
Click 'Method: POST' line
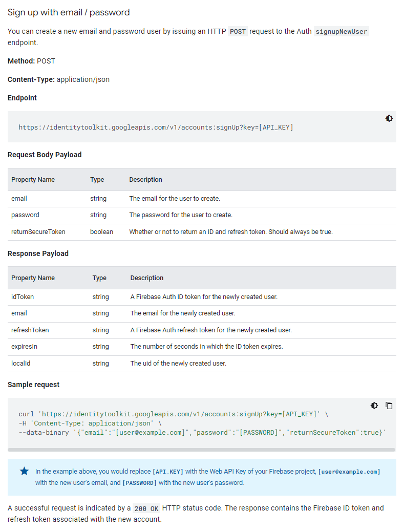click(x=31, y=61)
